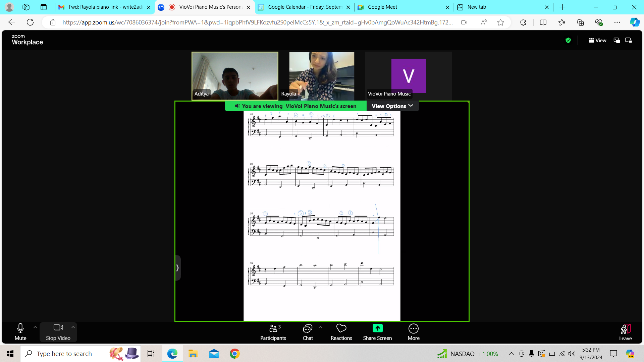The height and width of the screenshot is (362, 644).
Task: Open Google Chrome from taskbar
Action: coord(235,354)
